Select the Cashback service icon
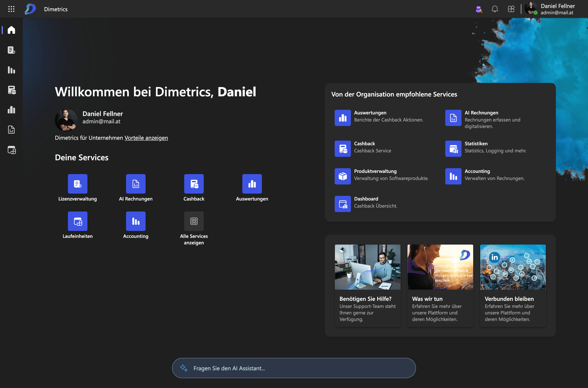The width and height of the screenshot is (588, 388). pos(194,184)
